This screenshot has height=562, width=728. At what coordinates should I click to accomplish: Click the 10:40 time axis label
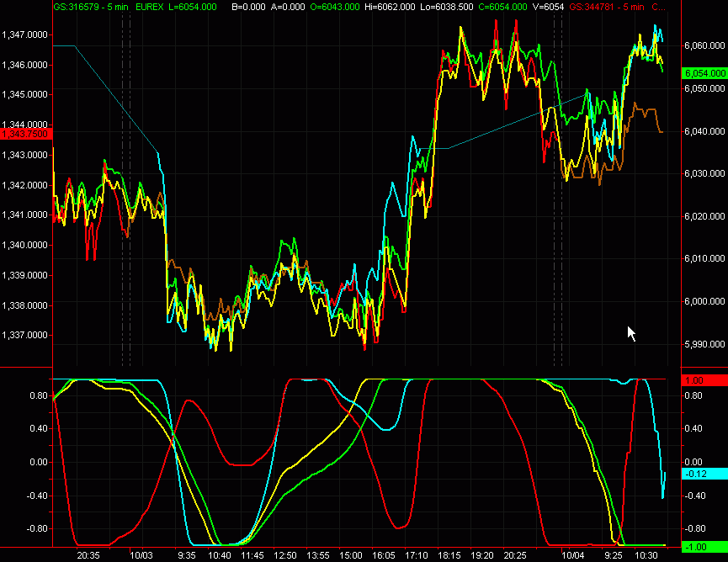click(x=219, y=555)
